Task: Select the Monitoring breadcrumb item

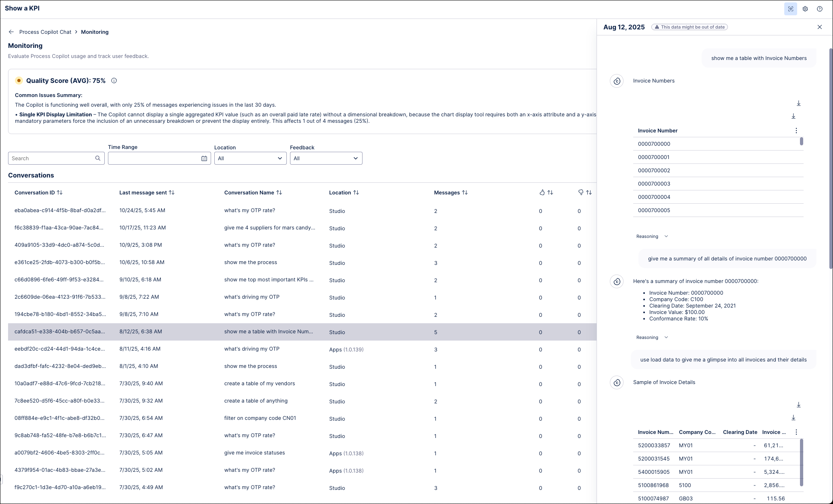Action: click(95, 32)
